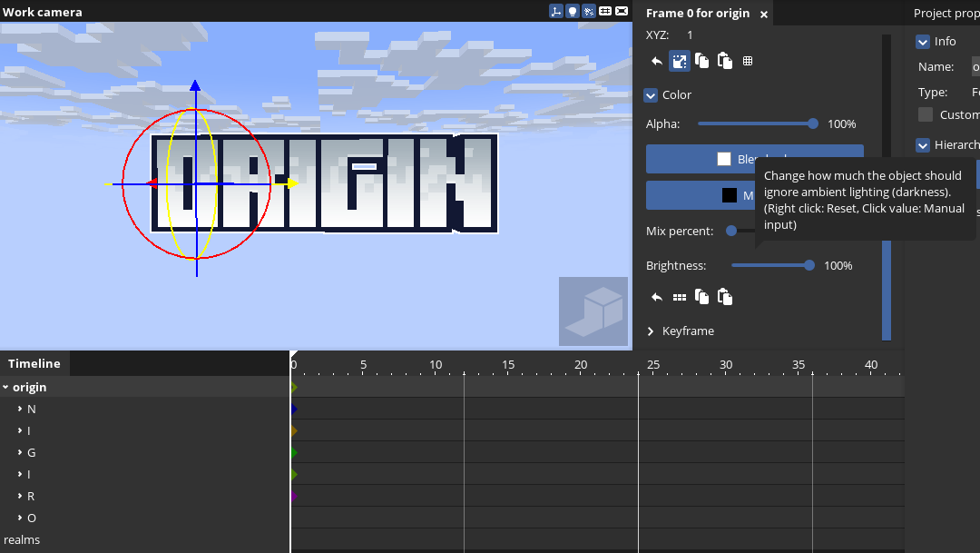980x553 pixels.
Task: Click the Blend color button
Action: (x=754, y=159)
